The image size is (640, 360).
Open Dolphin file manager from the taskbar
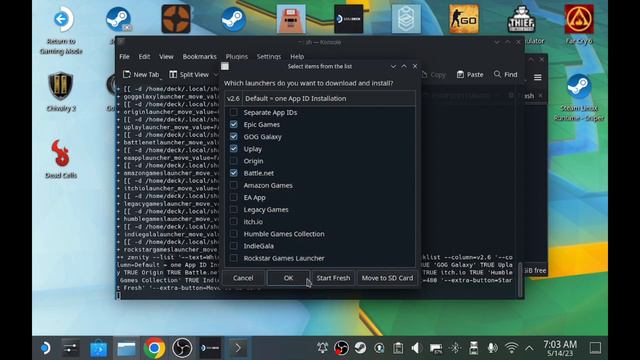tap(127, 348)
